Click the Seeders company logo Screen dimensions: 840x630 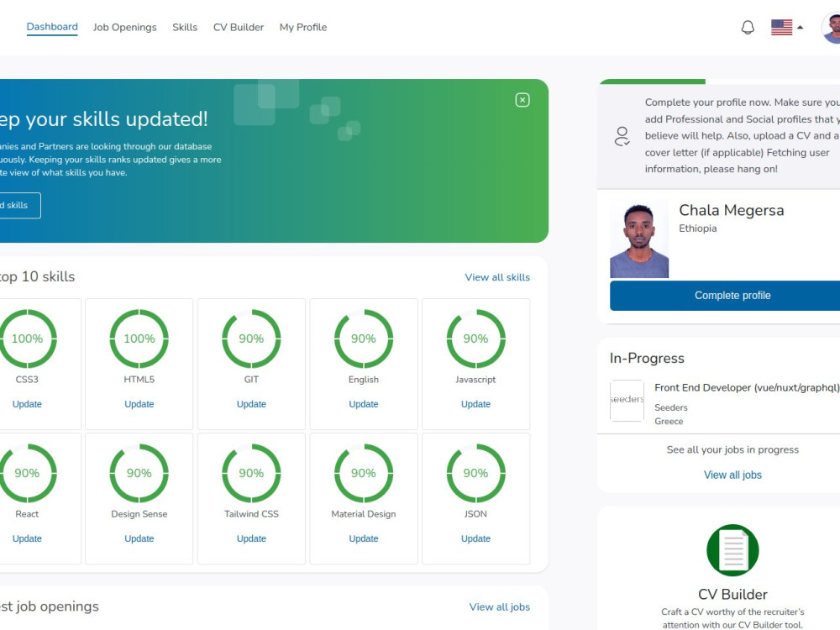coord(627,400)
